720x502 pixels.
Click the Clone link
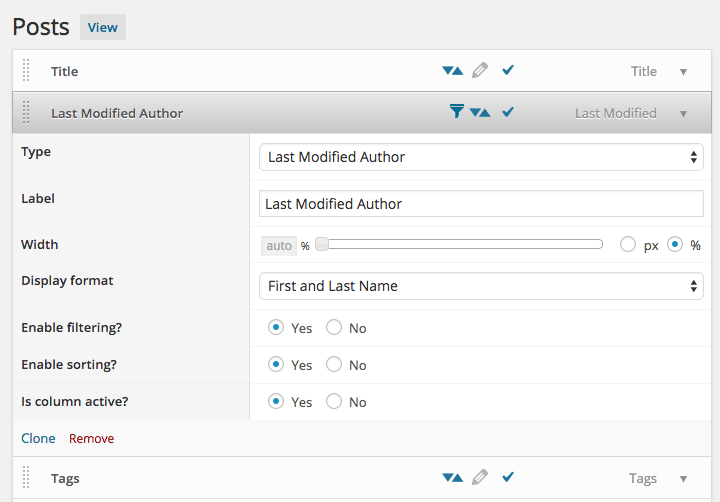point(38,439)
